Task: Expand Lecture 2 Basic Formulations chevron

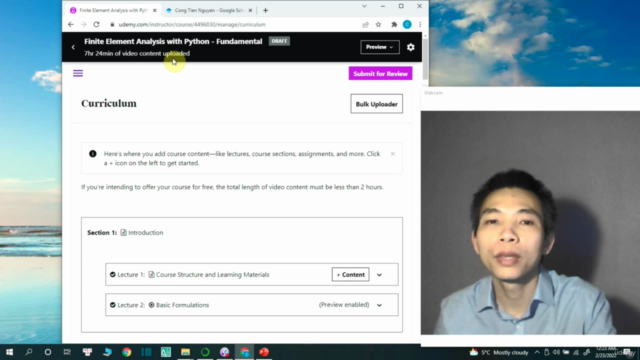Action: [379, 305]
